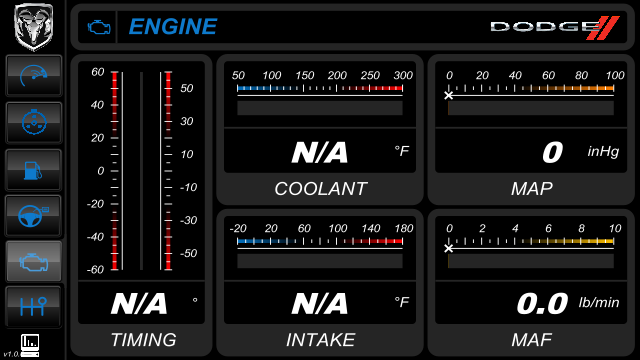640x360 pixels.
Task: Click the Ram head logo
Action: (x=33, y=27)
